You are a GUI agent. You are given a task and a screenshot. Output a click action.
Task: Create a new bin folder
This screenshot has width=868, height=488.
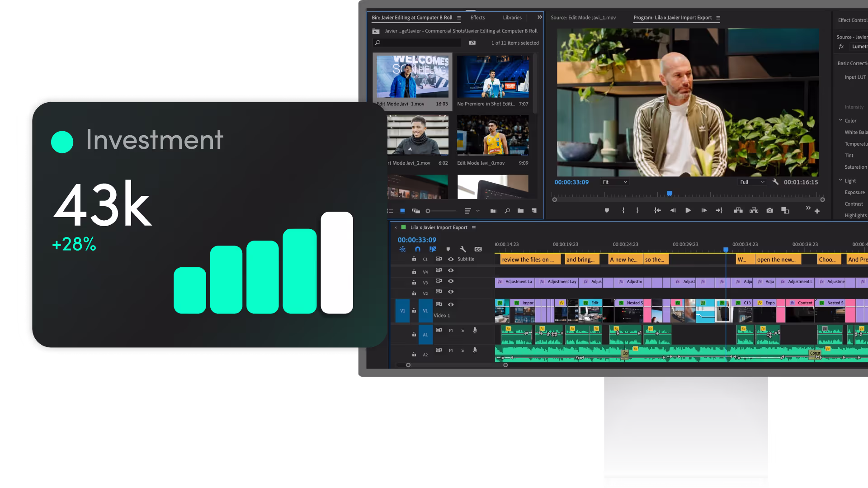point(521,211)
